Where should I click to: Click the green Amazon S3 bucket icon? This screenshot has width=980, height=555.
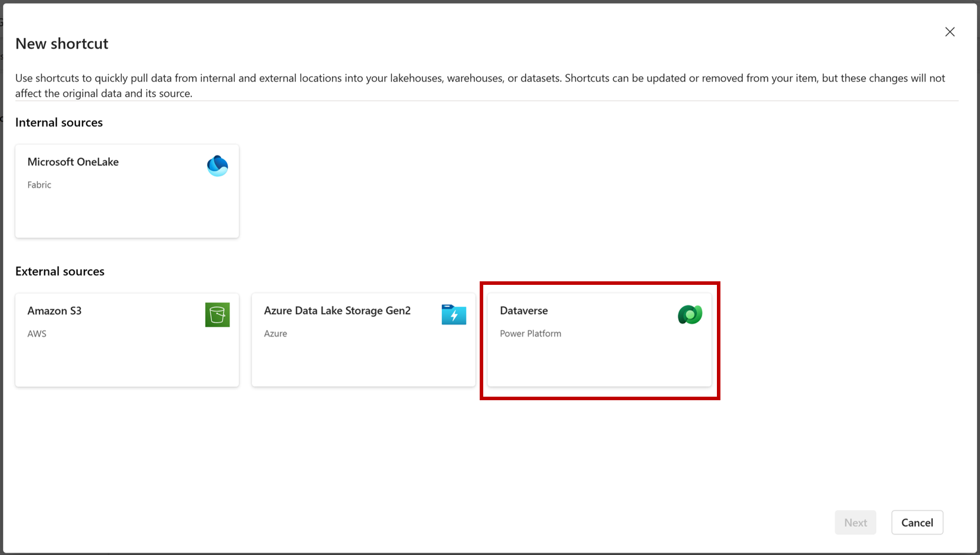pyautogui.click(x=217, y=315)
